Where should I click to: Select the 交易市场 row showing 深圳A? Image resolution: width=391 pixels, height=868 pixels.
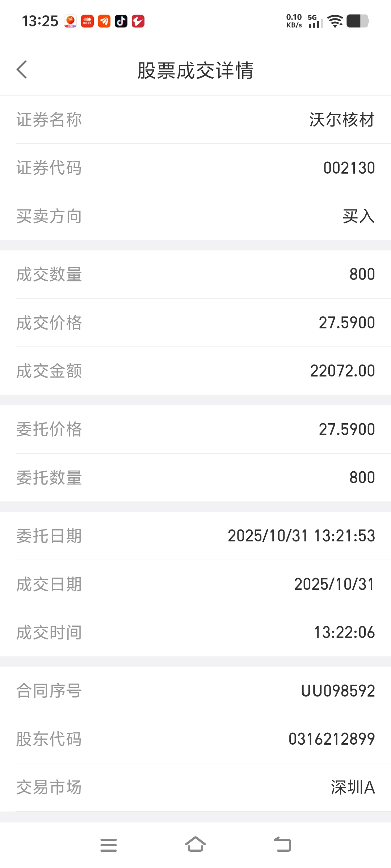(195, 787)
